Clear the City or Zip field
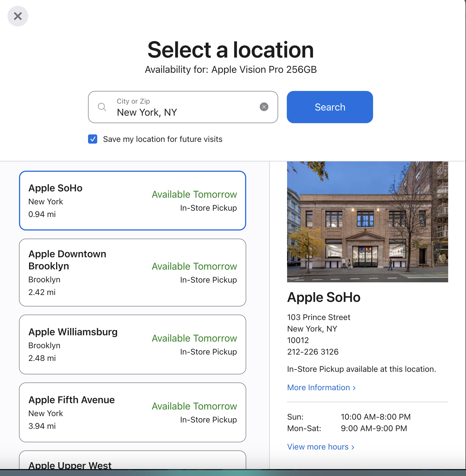 (x=264, y=107)
